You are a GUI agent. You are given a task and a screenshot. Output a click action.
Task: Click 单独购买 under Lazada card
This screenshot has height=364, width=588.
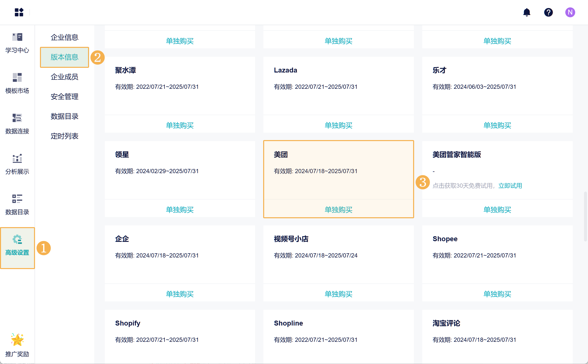point(338,125)
